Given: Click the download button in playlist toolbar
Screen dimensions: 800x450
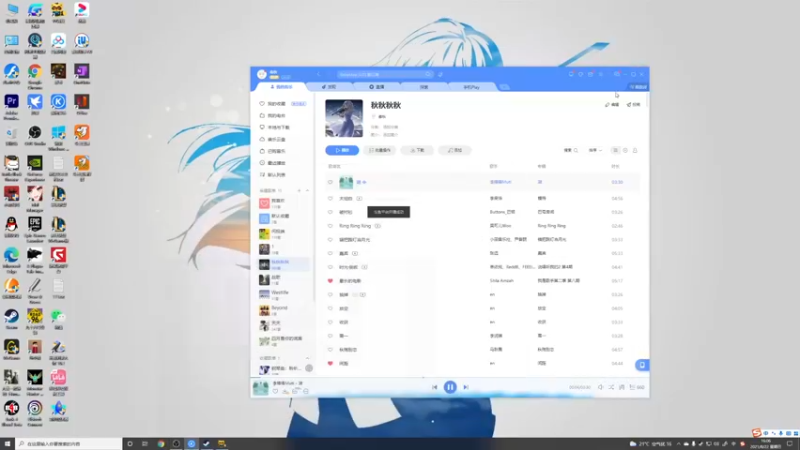Looking at the screenshot, I should 417,150.
